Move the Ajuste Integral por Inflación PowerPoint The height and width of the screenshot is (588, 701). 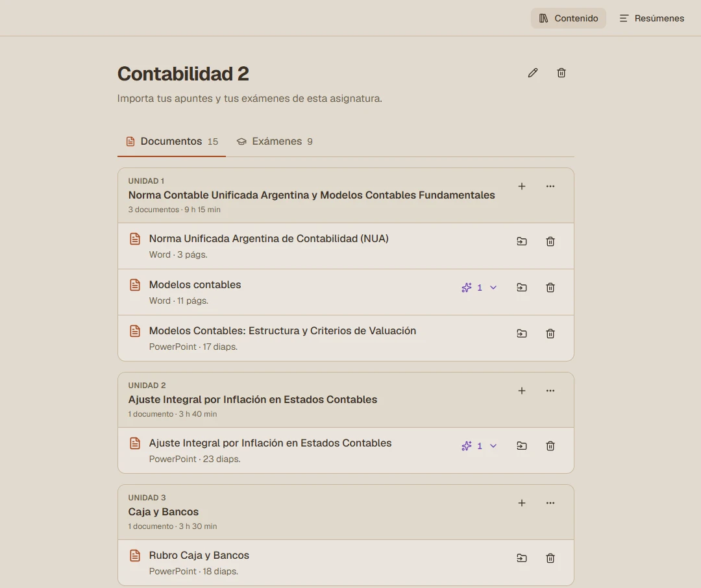(521, 446)
